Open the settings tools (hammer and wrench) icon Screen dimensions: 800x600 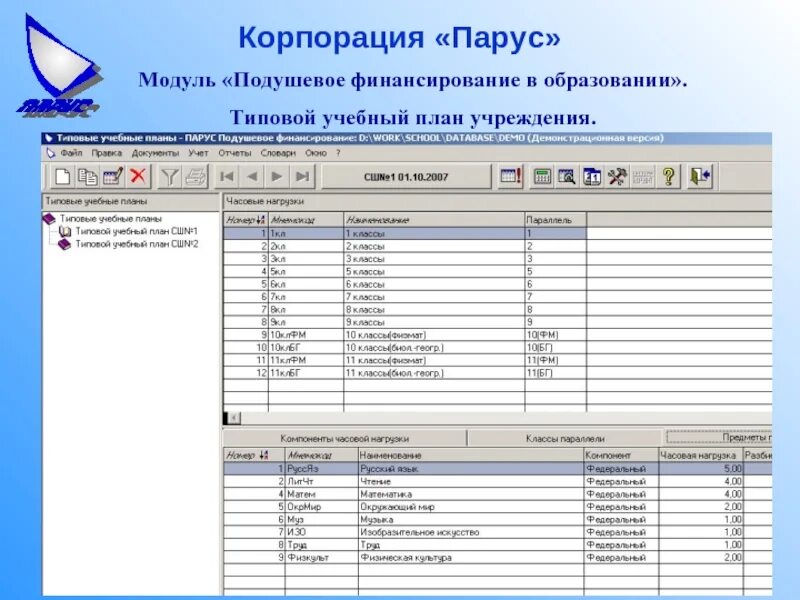pos(617,177)
